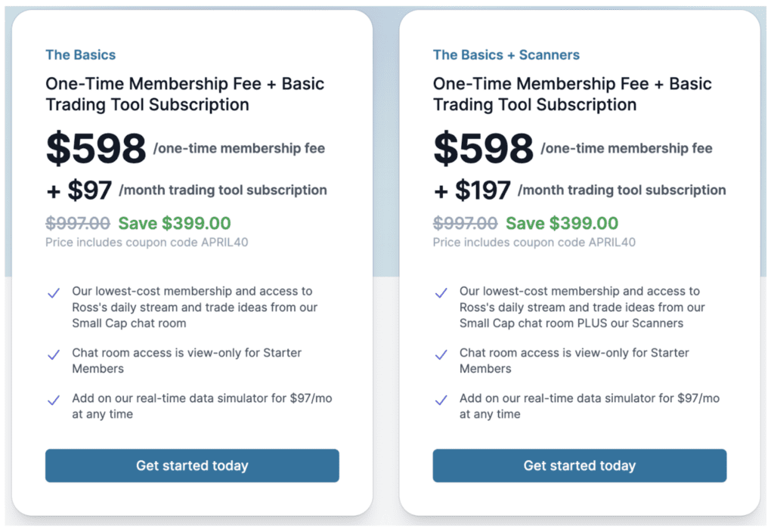The width and height of the screenshot is (774, 532).
Task: Click coupon code APRIL40 note in Basics card
Action: click(x=147, y=243)
